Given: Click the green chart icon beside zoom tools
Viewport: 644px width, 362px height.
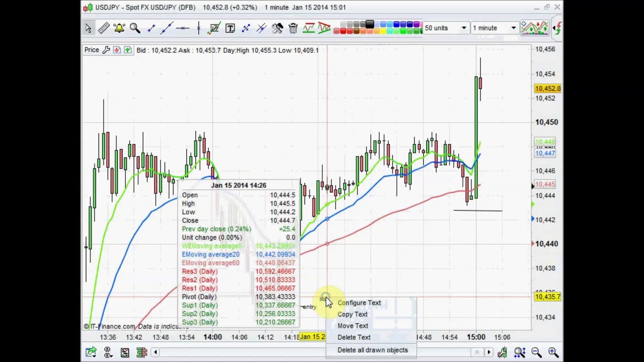Looking at the screenshot, I should click(x=502, y=352).
